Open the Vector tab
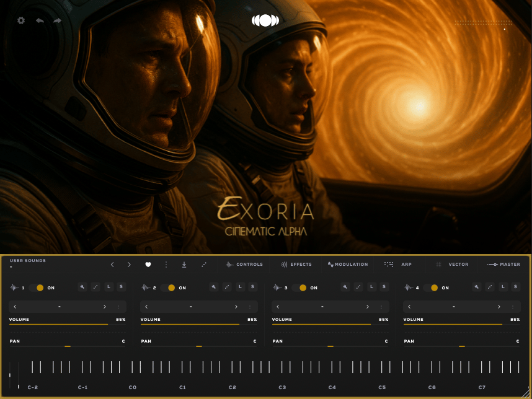The image size is (532, 399). (x=452, y=265)
